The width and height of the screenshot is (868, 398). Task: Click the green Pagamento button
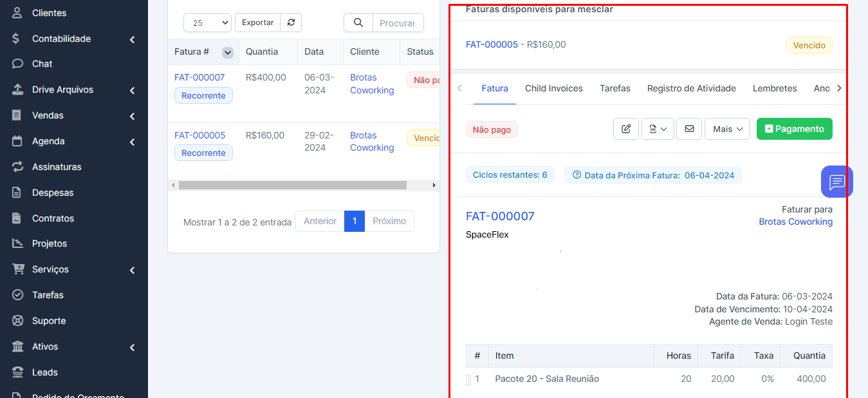(x=794, y=129)
